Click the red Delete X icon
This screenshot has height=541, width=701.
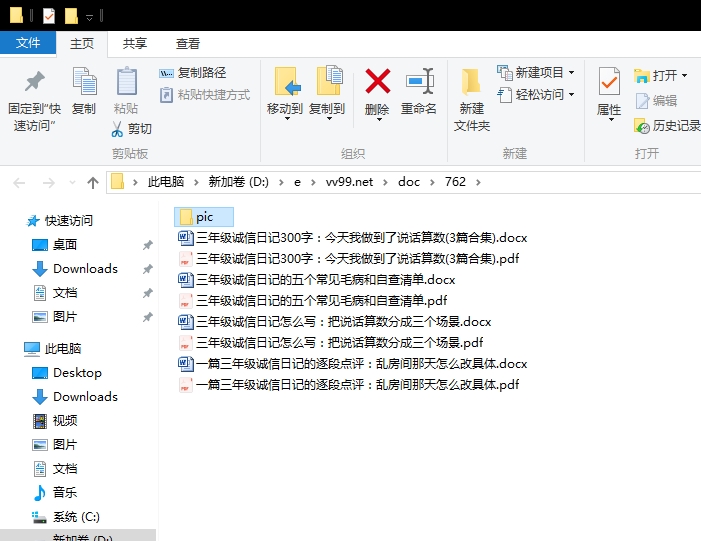[x=378, y=81]
